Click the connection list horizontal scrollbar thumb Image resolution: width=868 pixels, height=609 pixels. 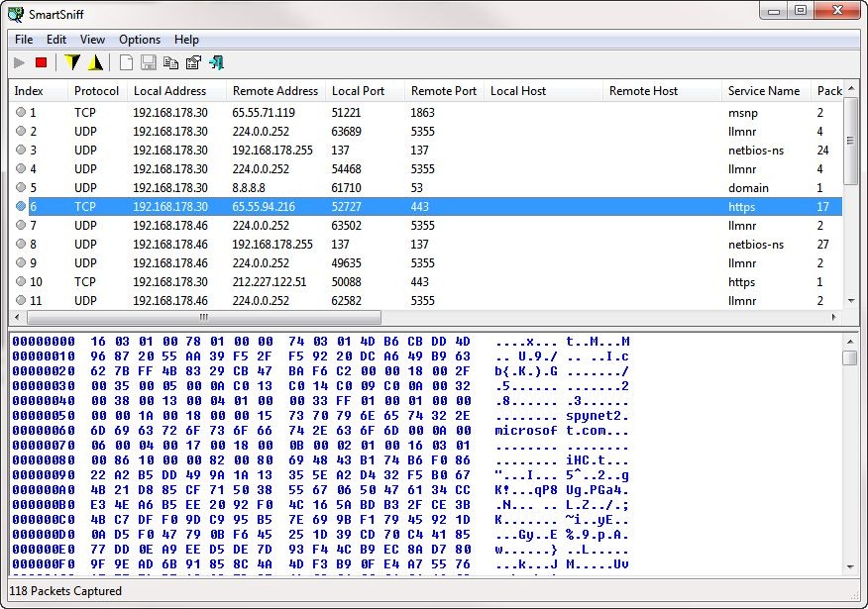pos(203,318)
